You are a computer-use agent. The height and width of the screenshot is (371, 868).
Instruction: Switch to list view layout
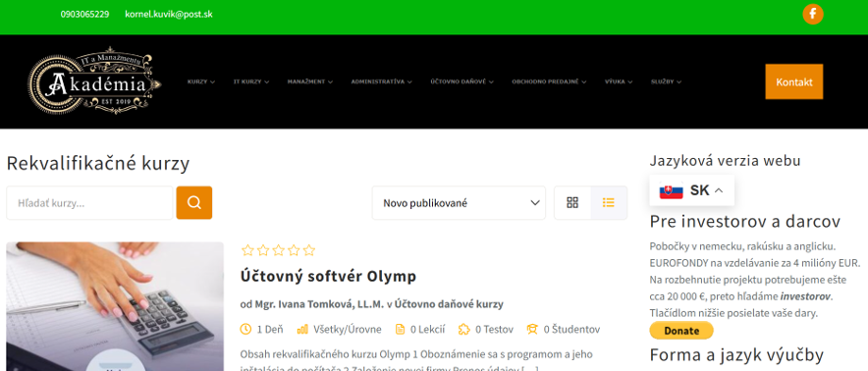(609, 202)
